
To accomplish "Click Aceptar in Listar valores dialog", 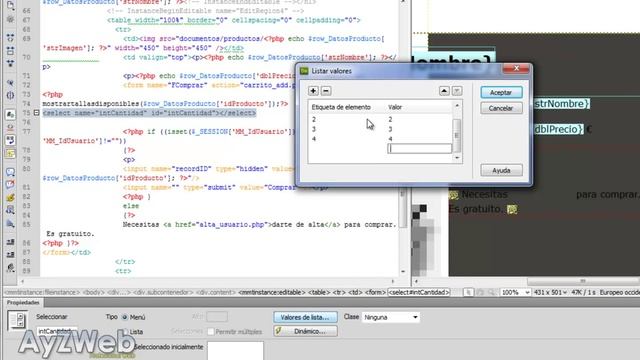I will click(x=501, y=92).
